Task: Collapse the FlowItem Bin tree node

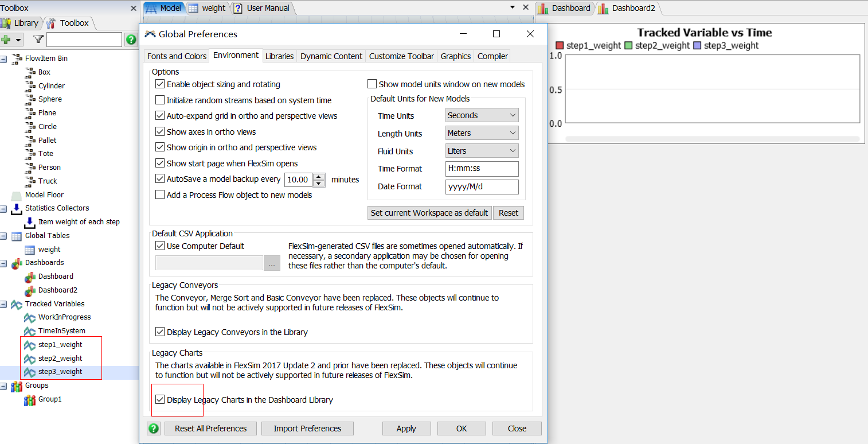Action: (x=3, y=59)
